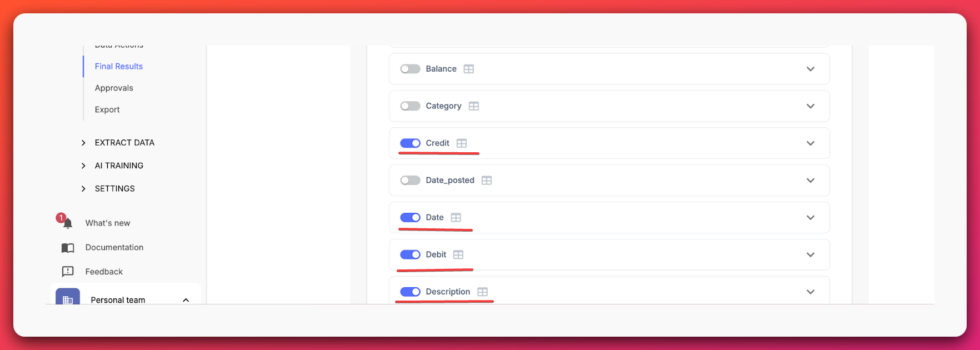This screenshot has height=350, width=980.
Task: Click the table icon beside Balance
Action: 469,69
